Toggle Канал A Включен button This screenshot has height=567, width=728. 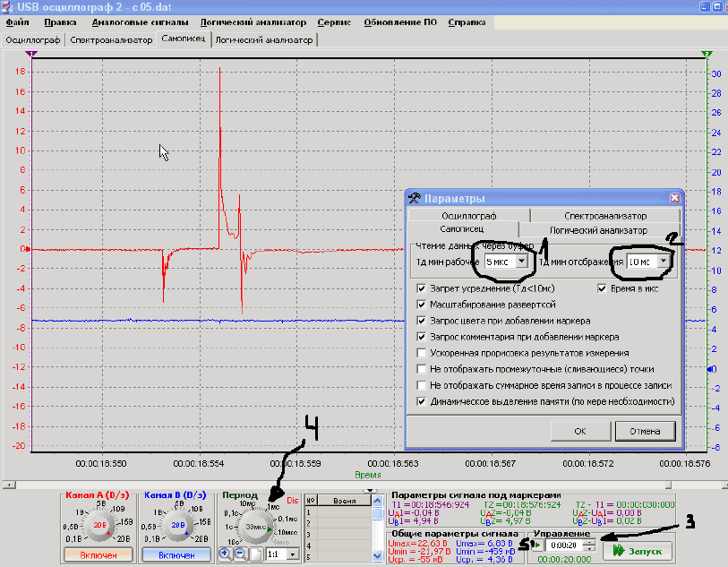[98, 555]
